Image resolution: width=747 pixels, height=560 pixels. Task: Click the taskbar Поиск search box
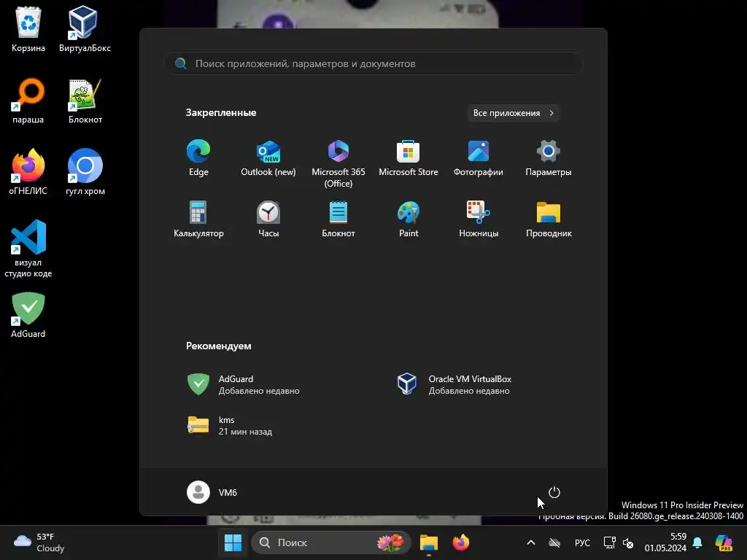click(330, 542)
